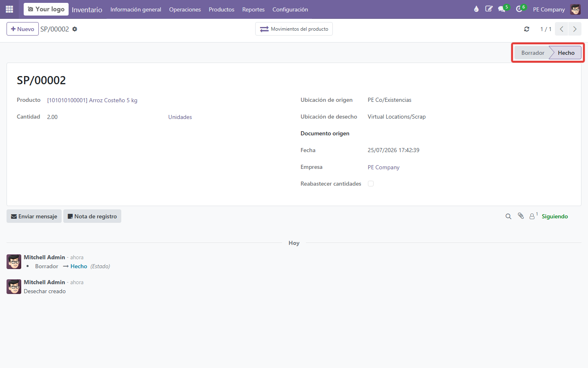
Task: Open the Operaciones menu
Action: tap(185, 9)
